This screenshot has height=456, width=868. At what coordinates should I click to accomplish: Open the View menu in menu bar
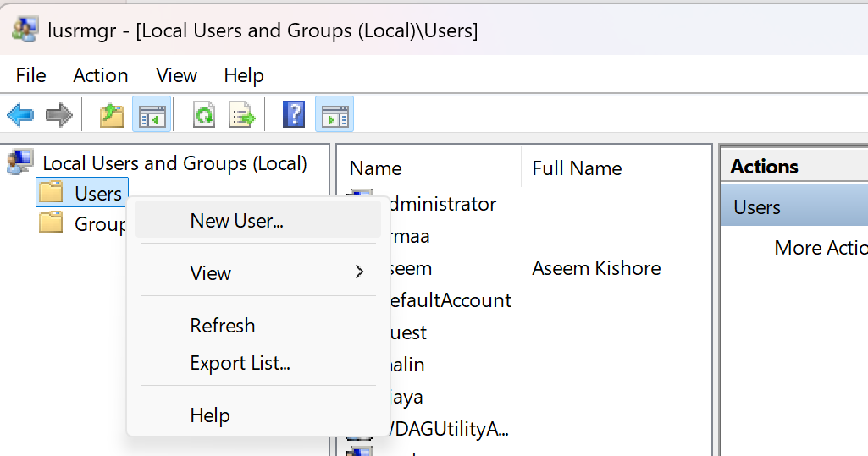tap(176, 75)
